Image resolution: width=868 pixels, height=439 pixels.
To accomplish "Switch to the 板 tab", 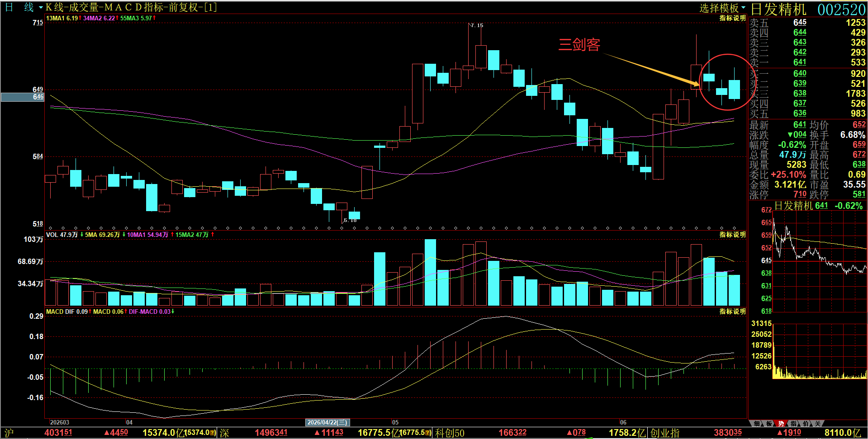I will tap(769, 424).
